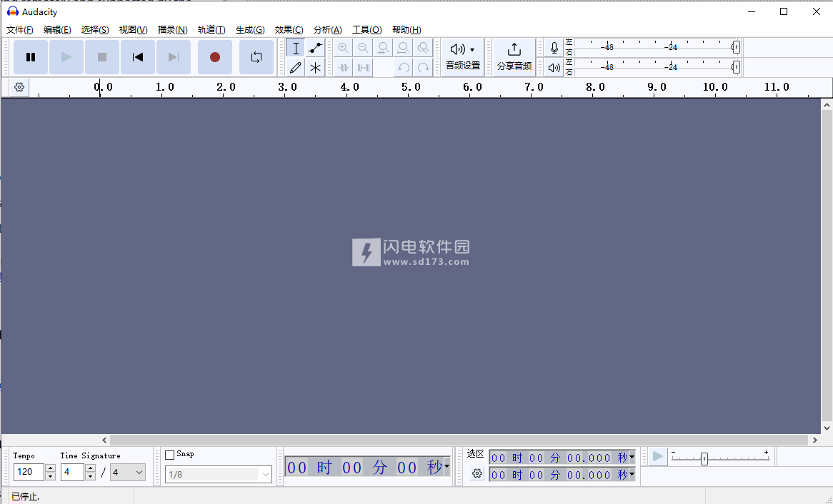Click the vertical scrollbar up arrow
Screen dimensions: 833x504
(827, 105)
